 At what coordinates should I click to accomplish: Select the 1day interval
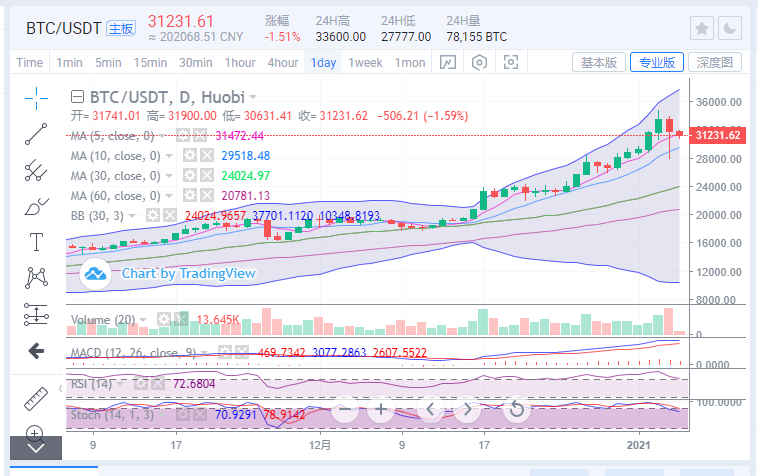tap(323, 63)
